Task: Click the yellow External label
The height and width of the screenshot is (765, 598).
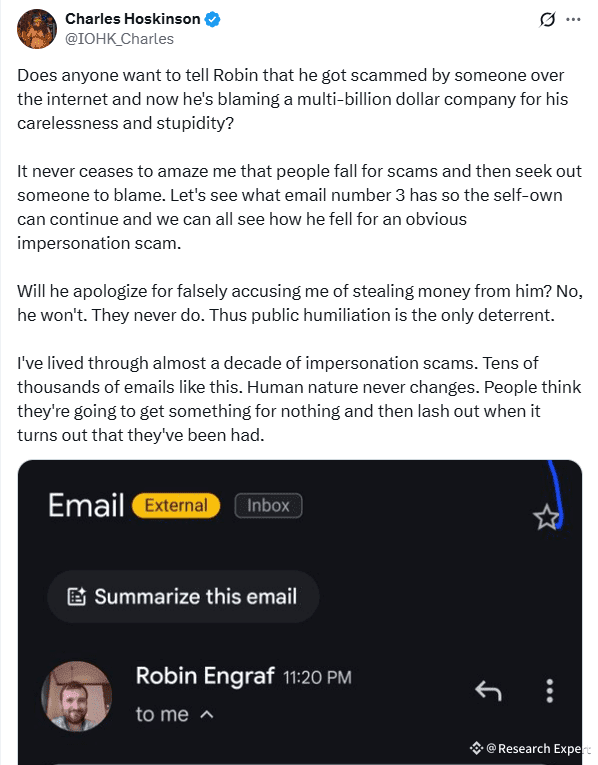Action: point(176,505)
